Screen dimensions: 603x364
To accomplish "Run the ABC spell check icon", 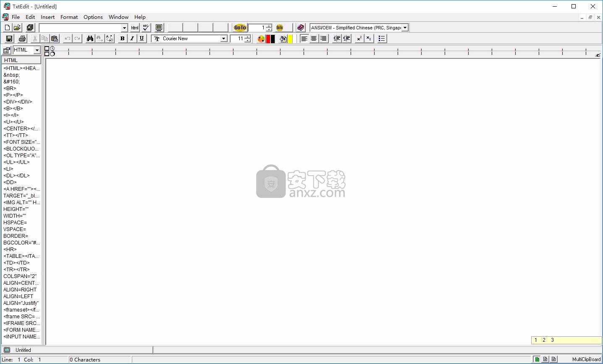I will click(146, 28).
